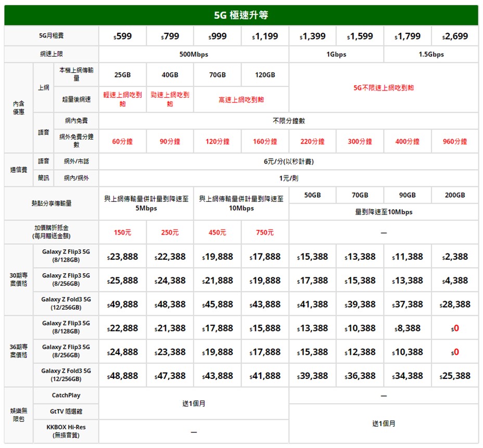Click the 50GB hotspot sharing cell

tap(312, 195)
